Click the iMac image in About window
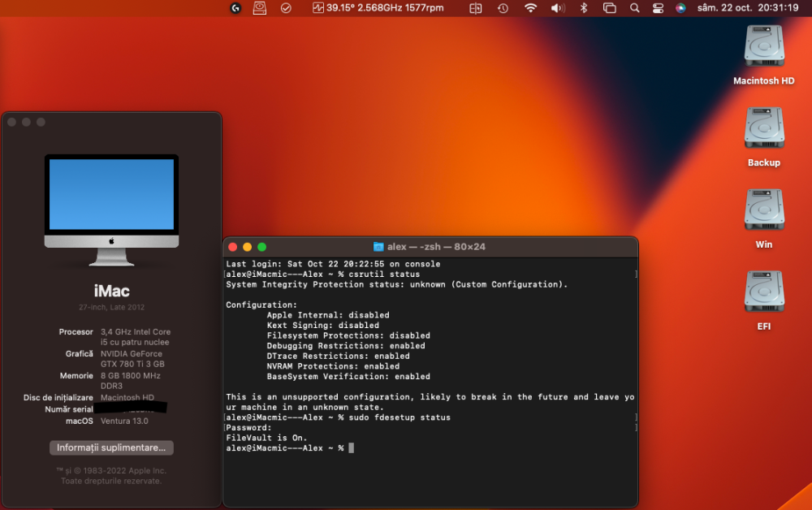Viewport: 812px width, 510px height. (x=111, y=210)
